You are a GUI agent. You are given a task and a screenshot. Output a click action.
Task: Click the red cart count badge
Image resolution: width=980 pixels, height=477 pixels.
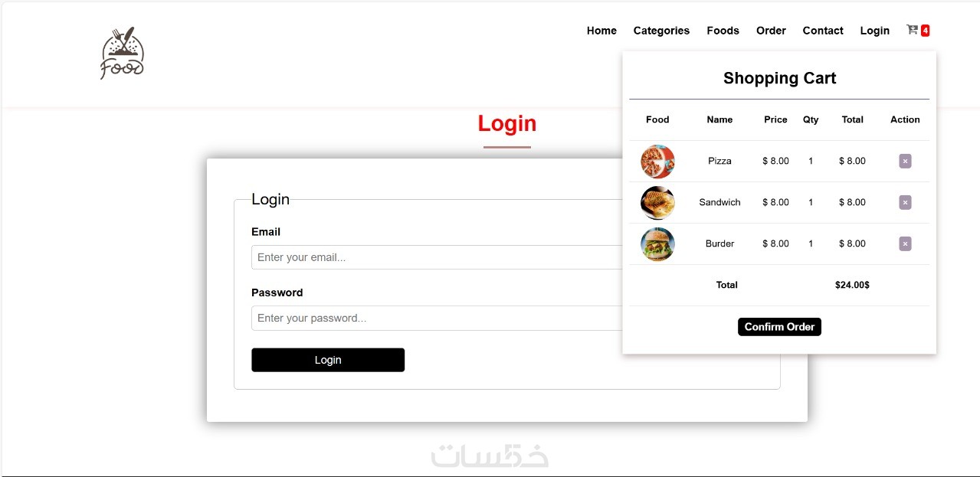pyautogui.click(x=926, y=31)
